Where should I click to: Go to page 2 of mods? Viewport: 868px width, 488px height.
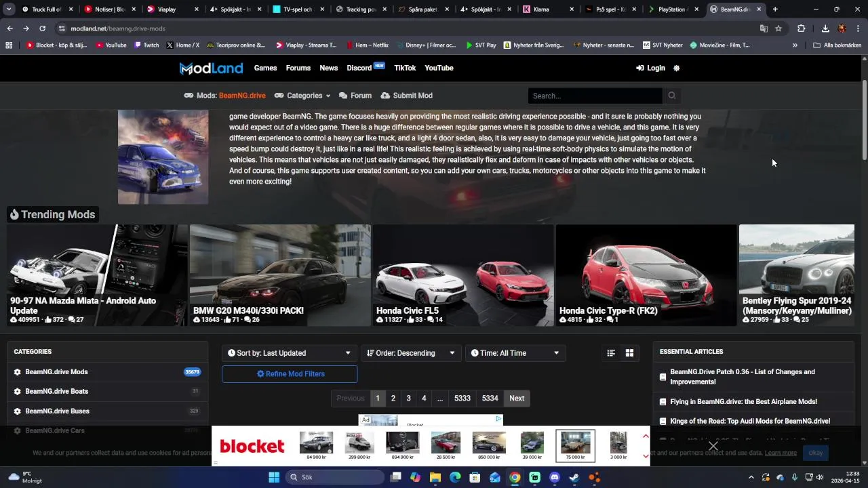pos(393,399)
